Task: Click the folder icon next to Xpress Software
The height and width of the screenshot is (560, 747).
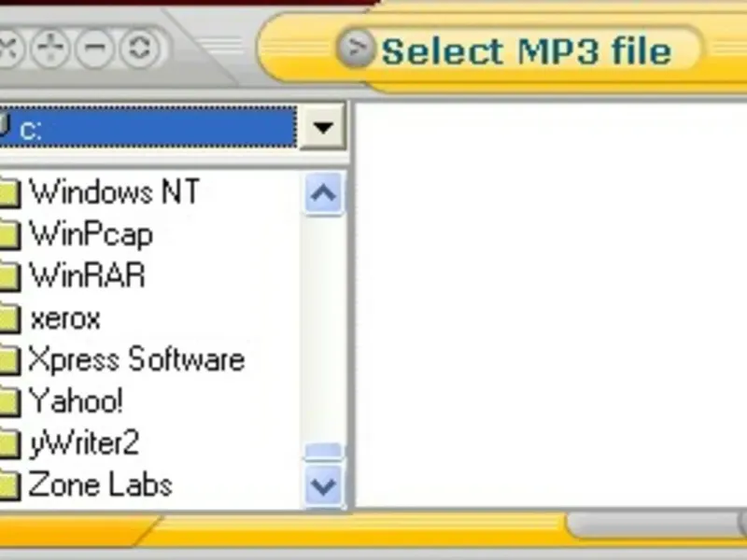Action: click(9, 360)
